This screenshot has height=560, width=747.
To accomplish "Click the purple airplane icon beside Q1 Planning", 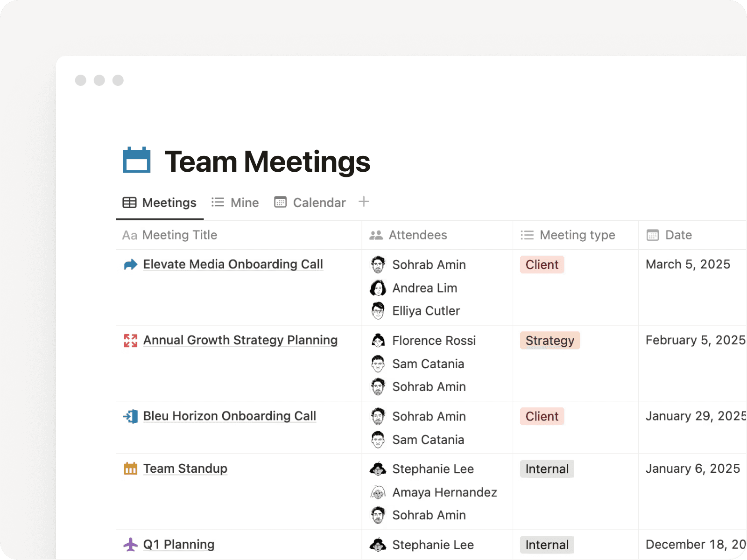I will click(130, 545).
